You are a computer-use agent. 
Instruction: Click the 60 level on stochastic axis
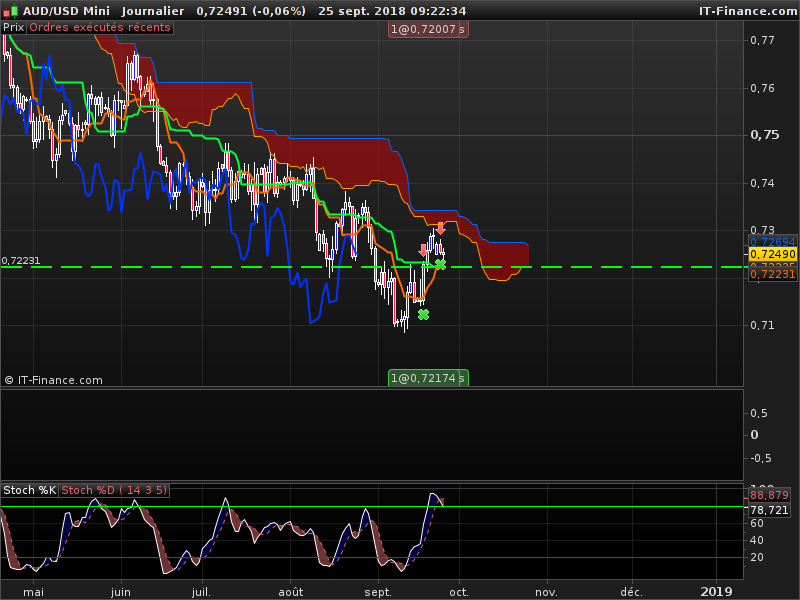[x=757, y=523]
